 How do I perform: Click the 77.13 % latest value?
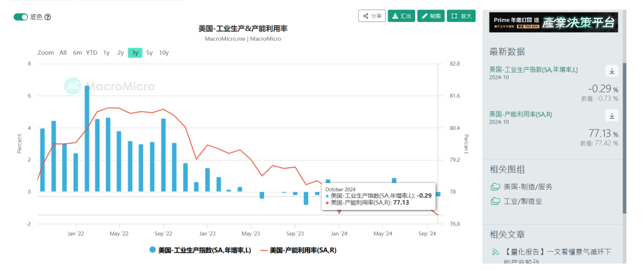tap(603, 134)
